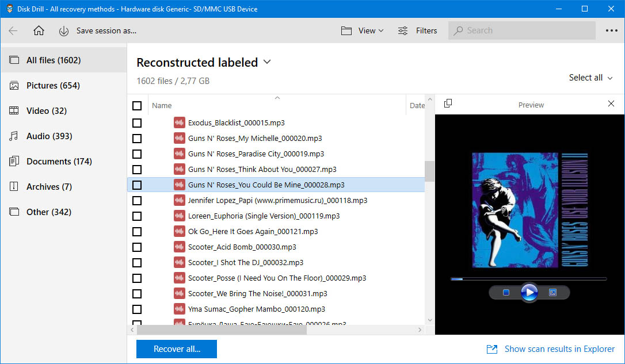The height and width of the screenshot is (364, 625).
Task: Click the folder icon next to View
Action: point(346,30)
